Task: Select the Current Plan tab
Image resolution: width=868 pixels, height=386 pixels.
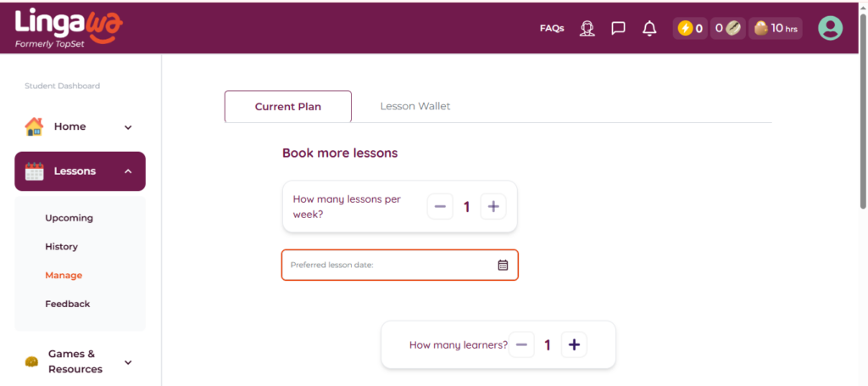Action: [x=287, y=107]
